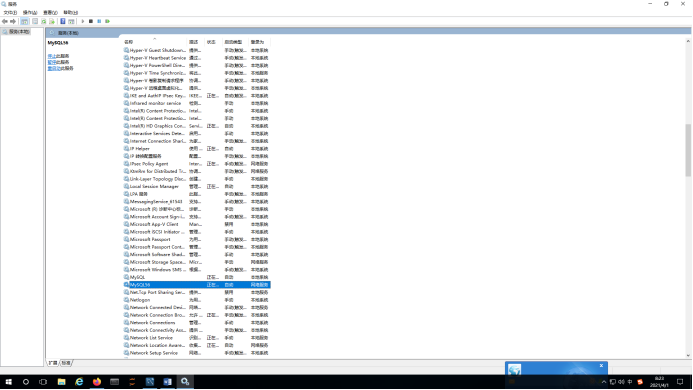Viewport: 693px width, 390px height.
Task: Open the 帮助(H) menu
Action: [x=71, y=12]
